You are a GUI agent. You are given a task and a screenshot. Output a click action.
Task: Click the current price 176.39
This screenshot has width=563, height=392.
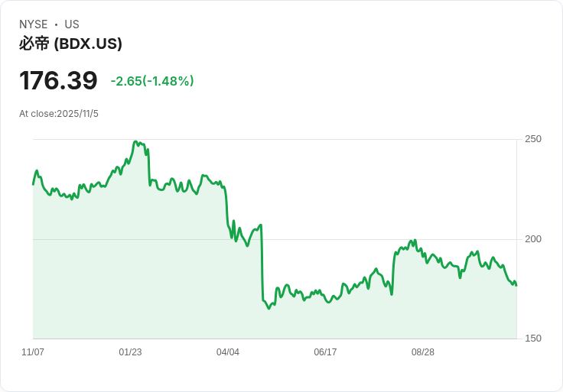[58, 81]
